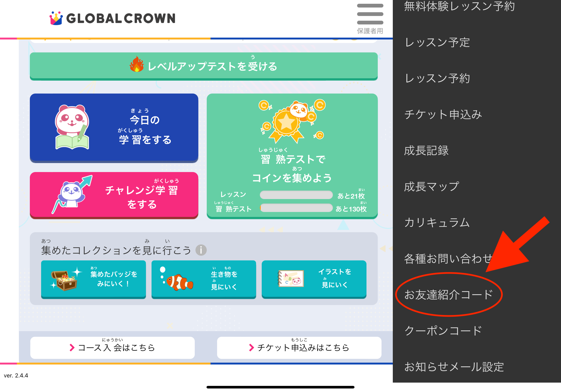This screenshot has width=561, height=392.
Task: Select レッスン予定 in side menu
Action: (x=437, y=42)
